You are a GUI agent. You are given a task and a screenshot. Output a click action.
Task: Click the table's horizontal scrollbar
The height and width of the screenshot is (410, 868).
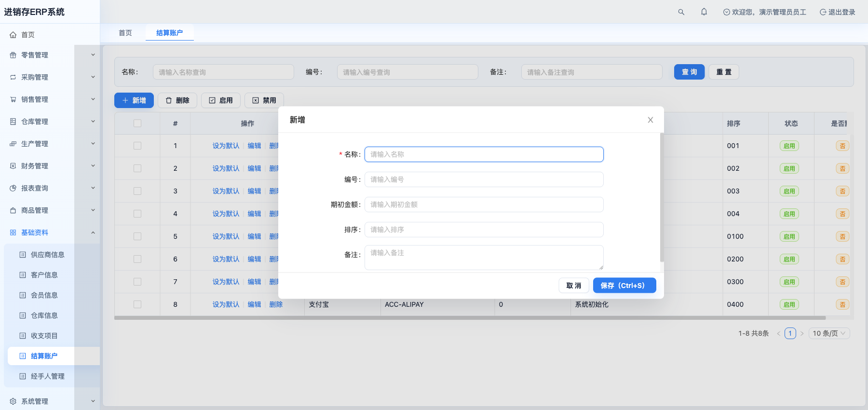470,318
